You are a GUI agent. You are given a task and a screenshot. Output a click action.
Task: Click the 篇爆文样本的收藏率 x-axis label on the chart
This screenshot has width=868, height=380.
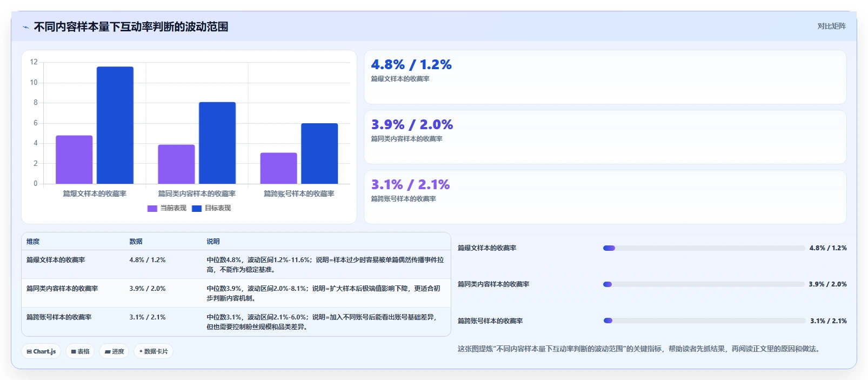point(95,194)
